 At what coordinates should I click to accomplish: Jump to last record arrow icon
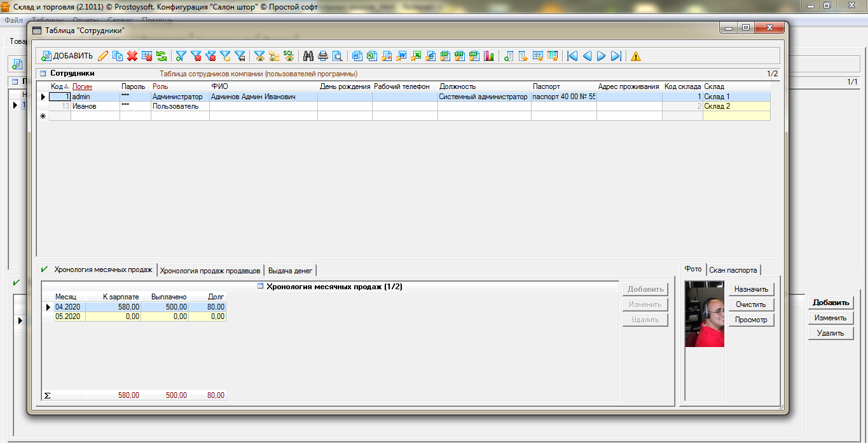click(x=616, y=56)
